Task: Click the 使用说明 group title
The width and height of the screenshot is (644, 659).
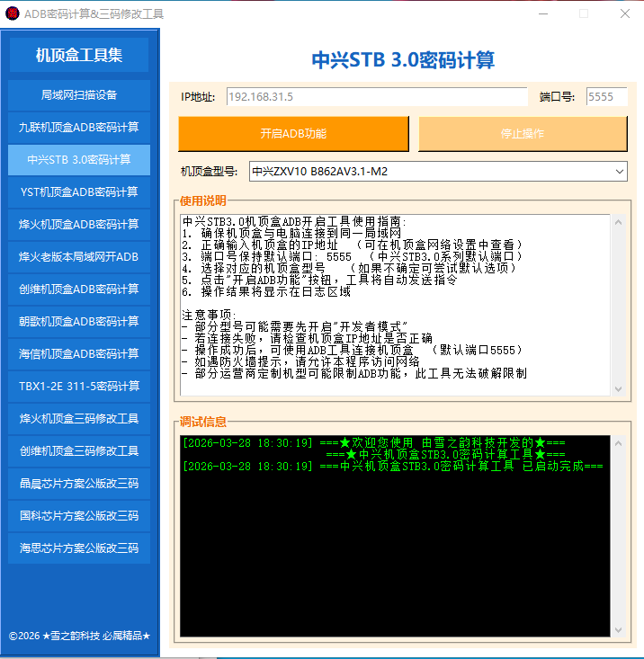Action: coord(203,200)
